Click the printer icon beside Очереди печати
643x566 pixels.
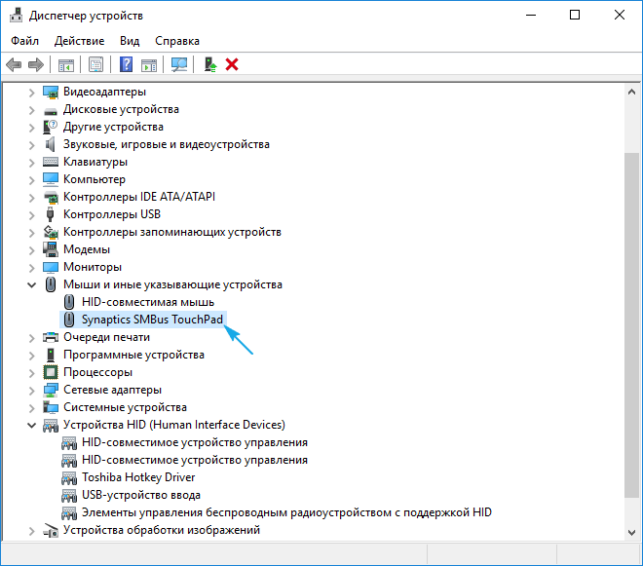click(x=50, y=337)
